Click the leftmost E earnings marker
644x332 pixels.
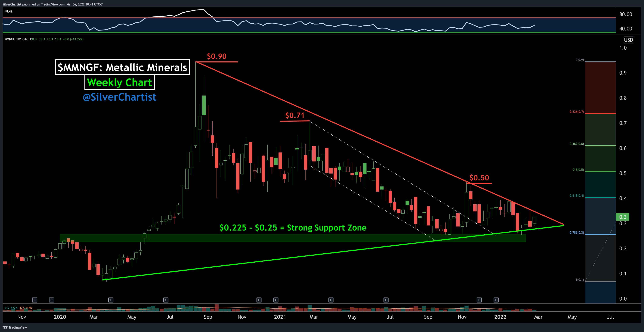34,300
